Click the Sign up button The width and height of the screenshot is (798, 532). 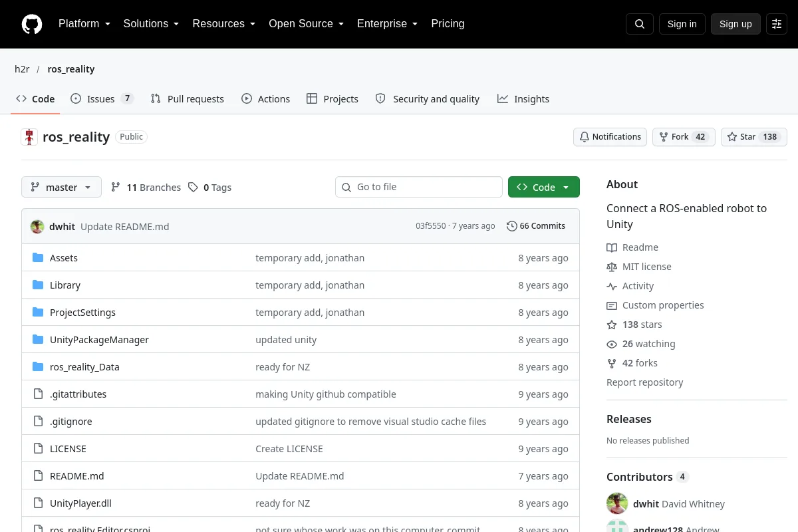tap(735, 24)
